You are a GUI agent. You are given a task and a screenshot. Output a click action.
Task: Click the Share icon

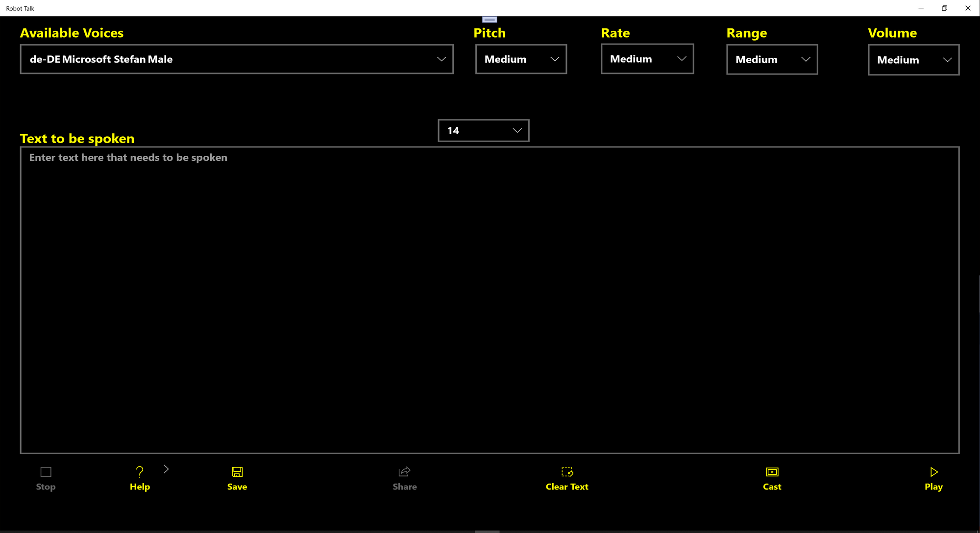pyautogui.click(x=404, y=472)
